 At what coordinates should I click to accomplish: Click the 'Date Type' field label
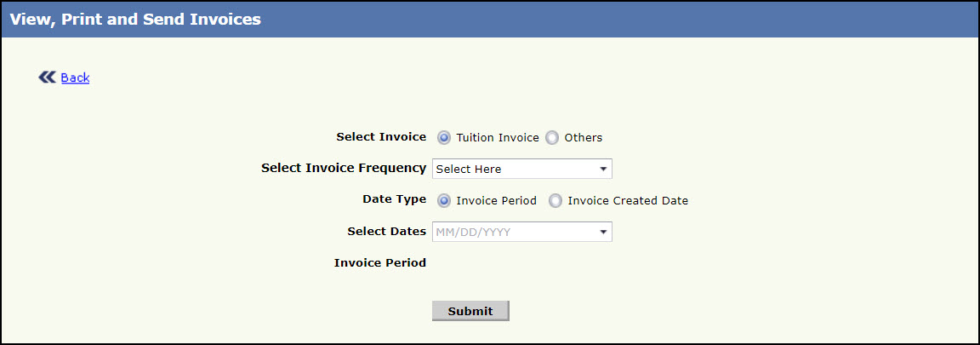394,199
